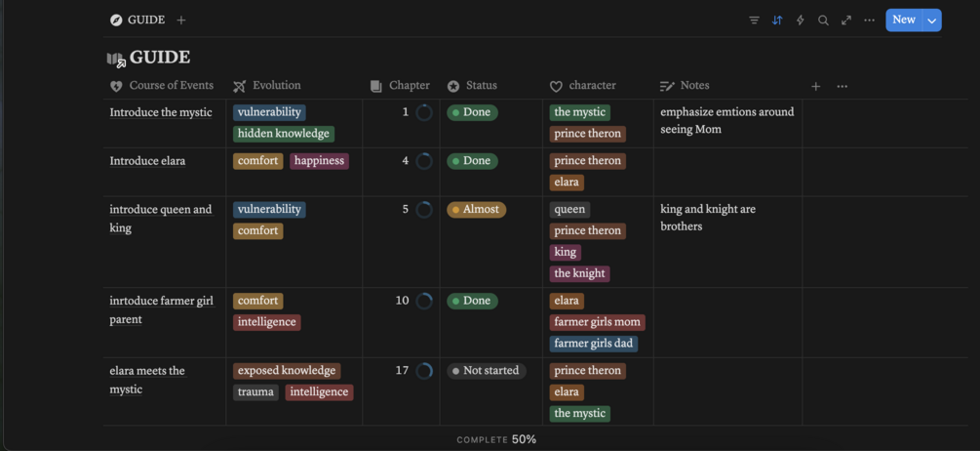This screenshot has width=980, height=451.
Task: Change the Almost status tag
Action: click(x=476, y=210)
